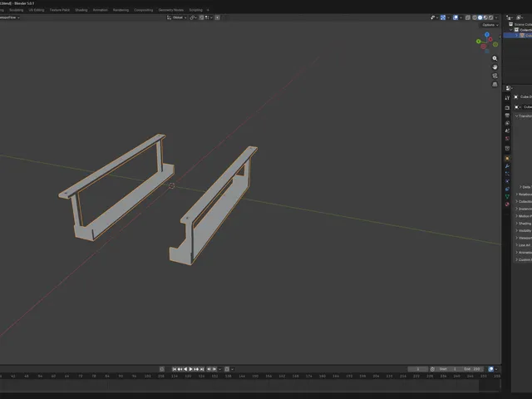Open the transform pivot point dropdown

click(x=194, y=17)
